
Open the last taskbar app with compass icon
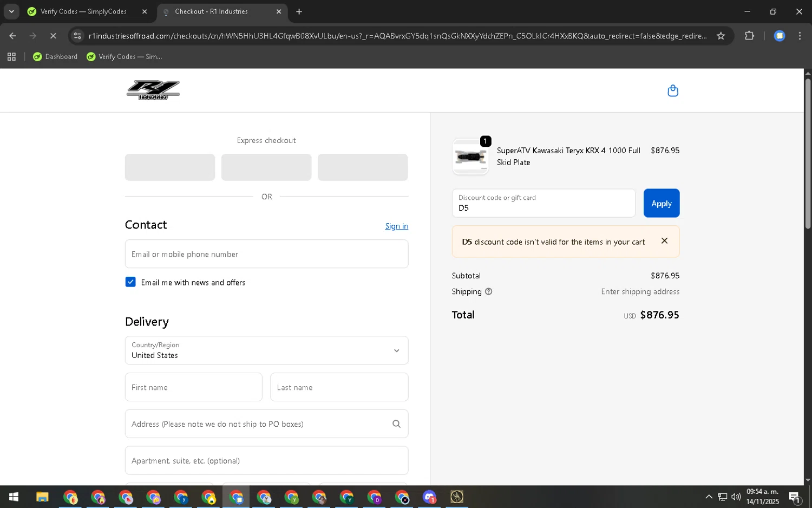click(x=457, y=497)
